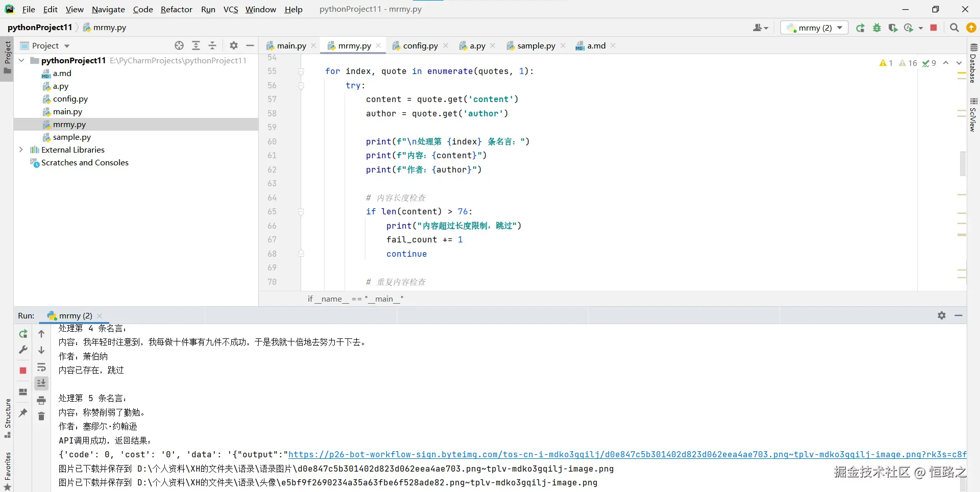The image size is (980, 492).
Task: Click the Profile run icon in the toolbar
Action: (909, 28)
